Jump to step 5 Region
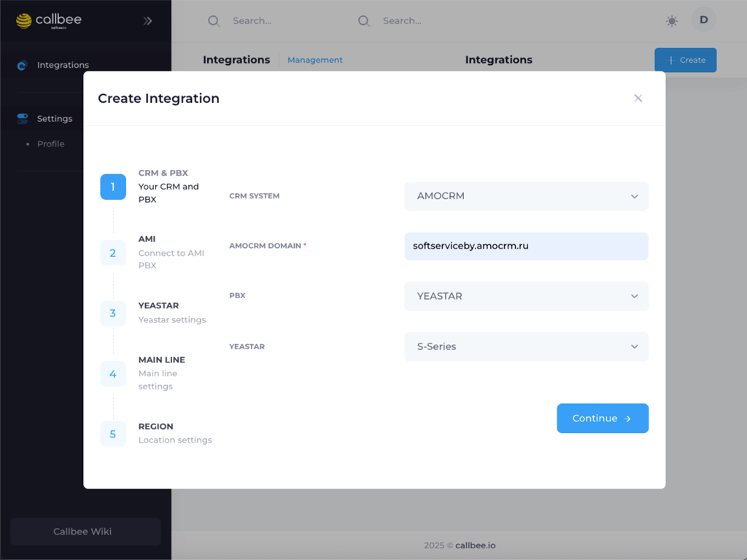747x560 pixels. pyautogui.click(x=113, y=434)
